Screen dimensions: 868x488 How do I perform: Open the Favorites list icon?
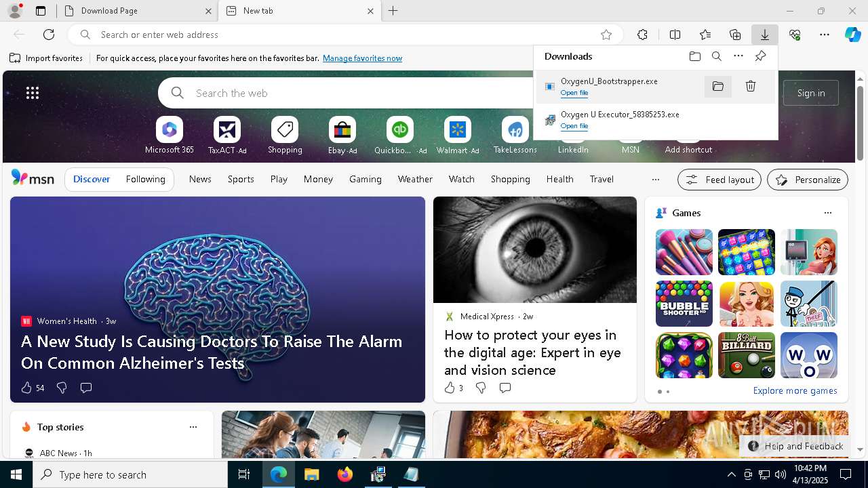(705, 35)
